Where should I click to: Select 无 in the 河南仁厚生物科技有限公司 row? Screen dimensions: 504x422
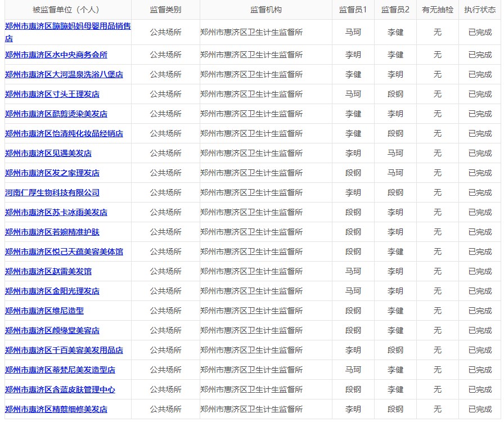(438, 192)
